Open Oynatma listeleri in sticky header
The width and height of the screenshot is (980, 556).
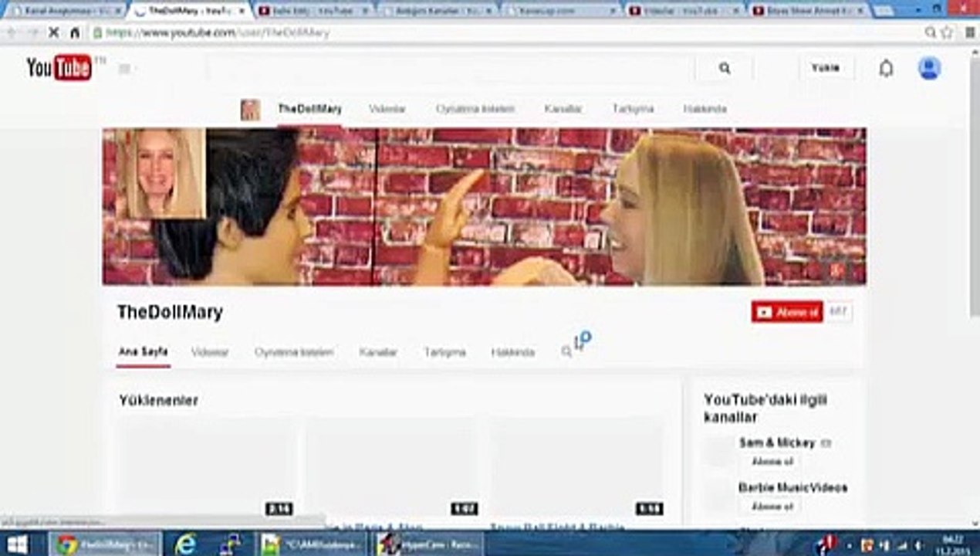475,109
